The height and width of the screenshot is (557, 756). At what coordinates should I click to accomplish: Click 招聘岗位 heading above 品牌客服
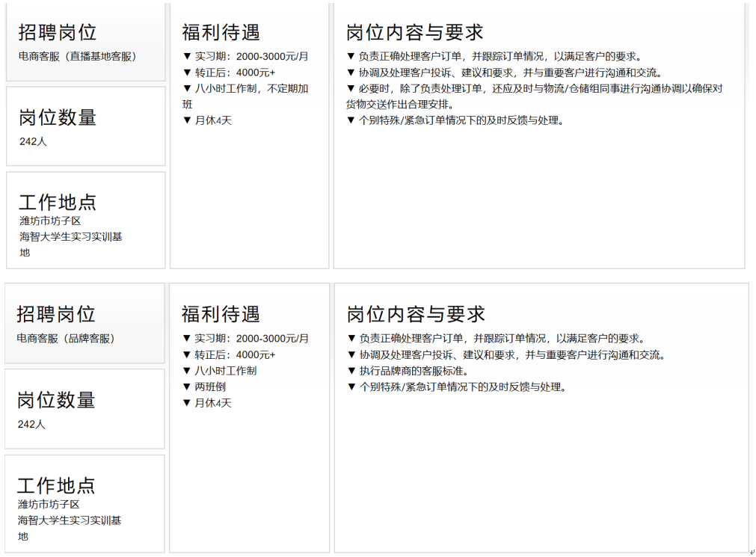[x=56, y=314]
